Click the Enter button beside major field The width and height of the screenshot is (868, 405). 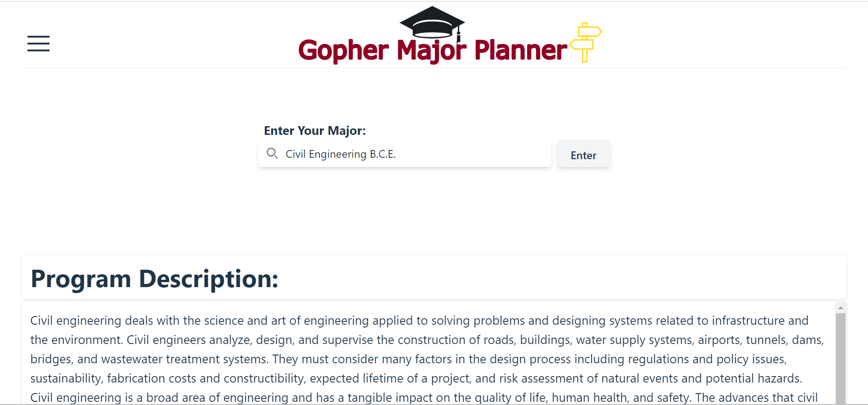click(x=583, y=155)
